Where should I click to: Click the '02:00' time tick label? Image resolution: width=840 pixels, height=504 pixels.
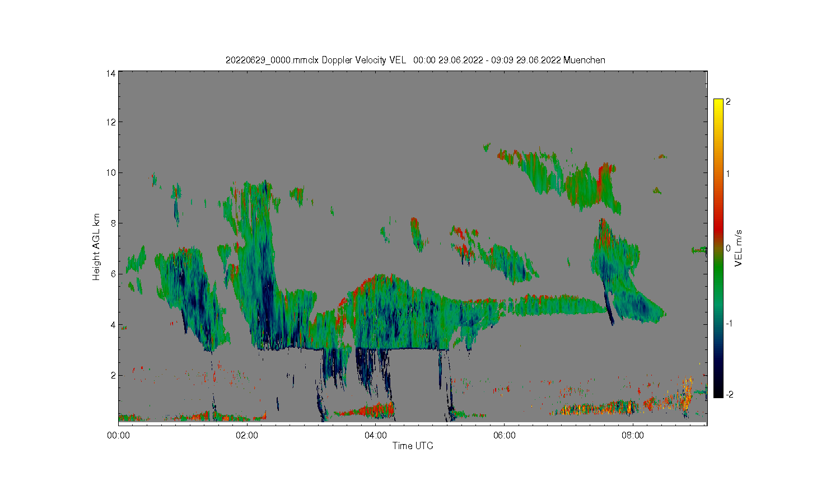[247, 435]
